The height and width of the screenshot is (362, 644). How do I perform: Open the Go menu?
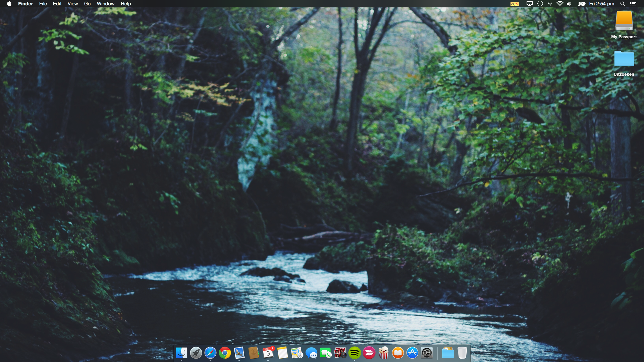point(87,4)
